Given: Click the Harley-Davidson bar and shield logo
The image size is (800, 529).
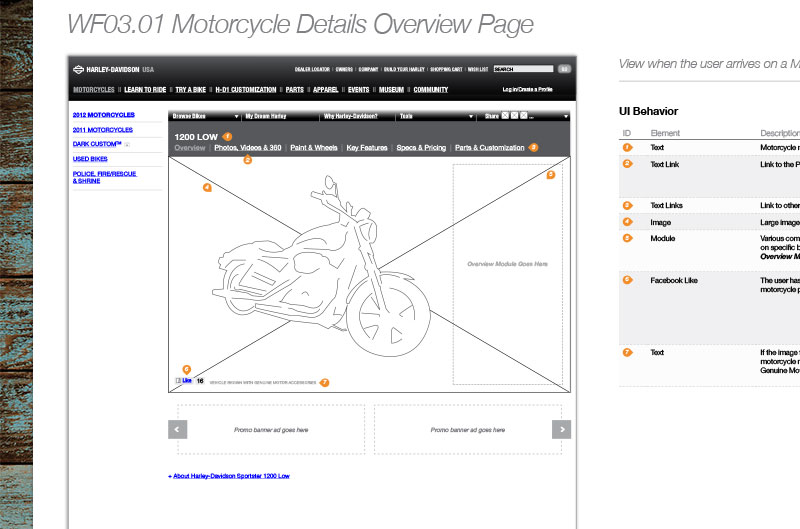Looking at the screenshot, I should pos(78,69).
